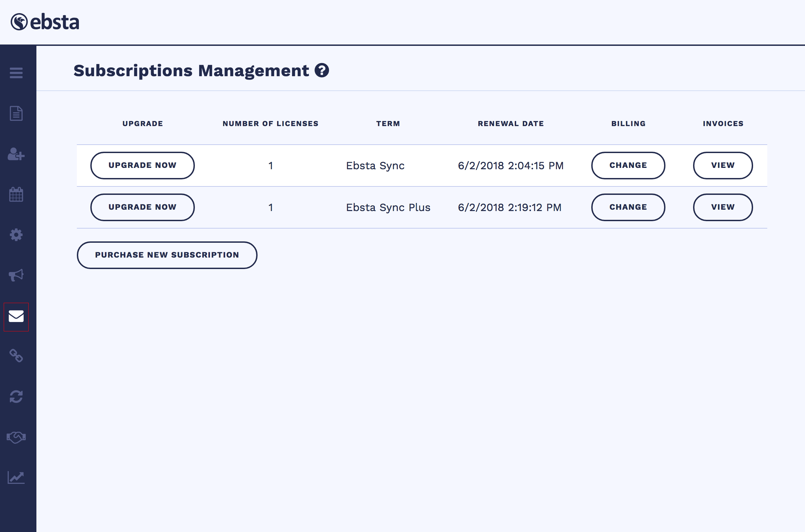Open settings gear icon in sidebar
The width and height of the screenshot is (805, 532).
[16, 235]
